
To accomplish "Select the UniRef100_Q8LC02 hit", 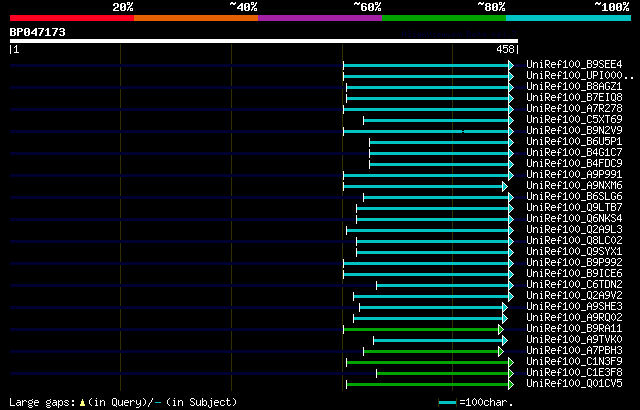I will pyautogui.click(x=574, y=241).
